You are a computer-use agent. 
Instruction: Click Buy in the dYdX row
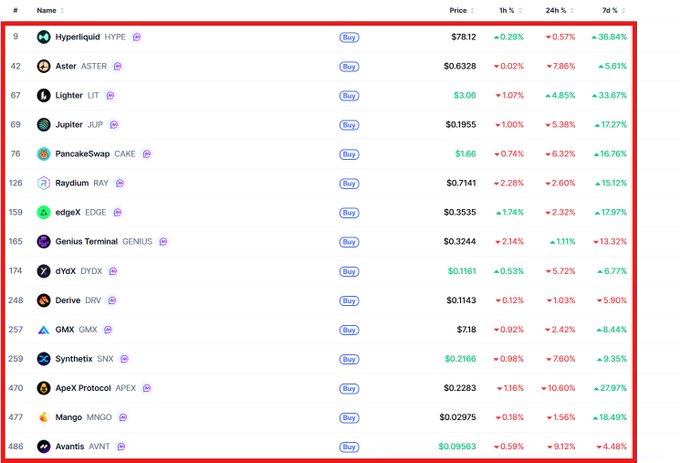(x=349, y=272)
